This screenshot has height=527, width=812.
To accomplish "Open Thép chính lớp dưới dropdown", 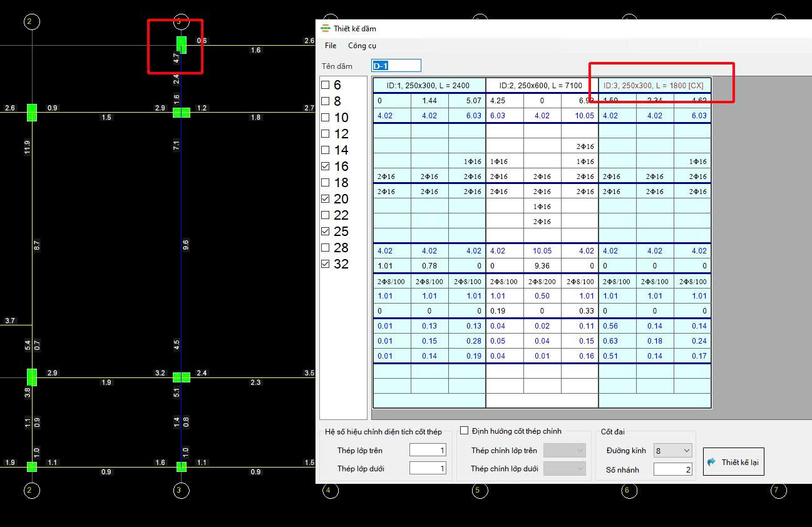I will (x=565, y=468).
